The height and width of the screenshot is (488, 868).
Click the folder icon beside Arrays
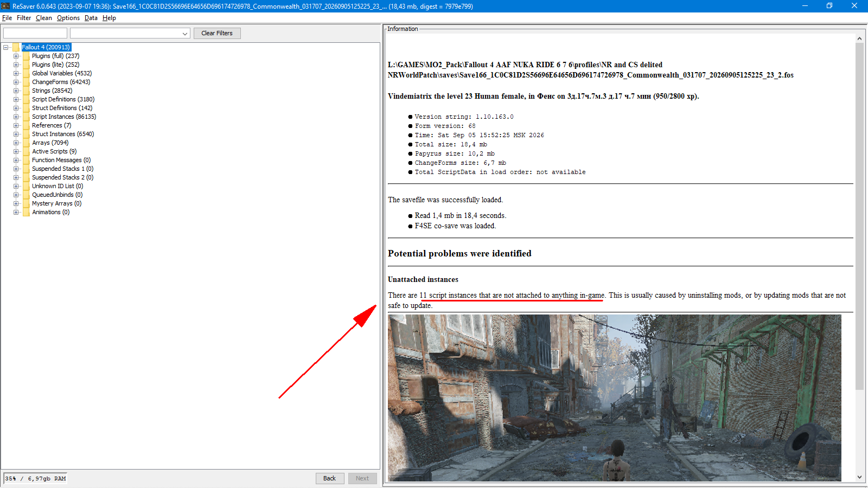coord(26,143)
